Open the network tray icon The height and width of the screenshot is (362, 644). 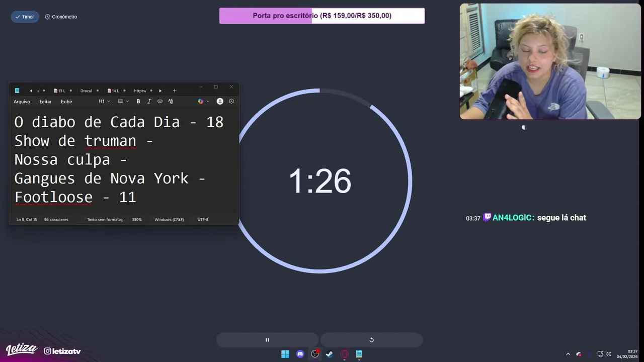tap(600, 354)
